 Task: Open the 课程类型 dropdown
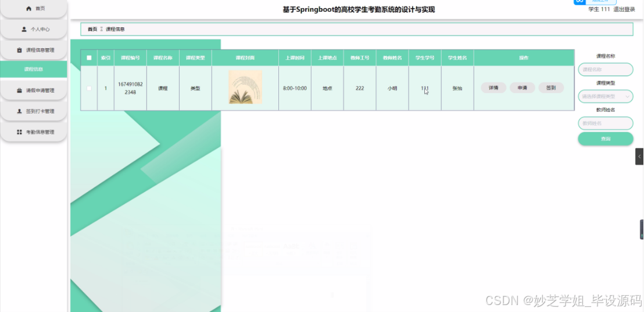point(606,97)
